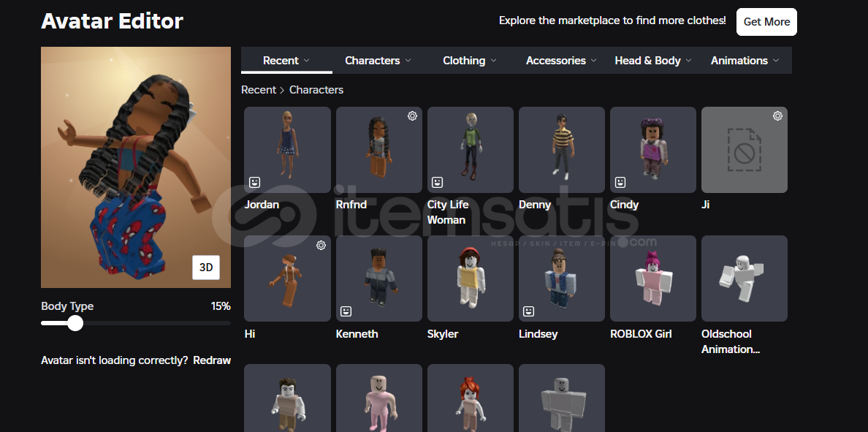The height and width of the screenshot is (432, 868).
Task: Switch to the Characters tab
Action: [x=378, y=61]
